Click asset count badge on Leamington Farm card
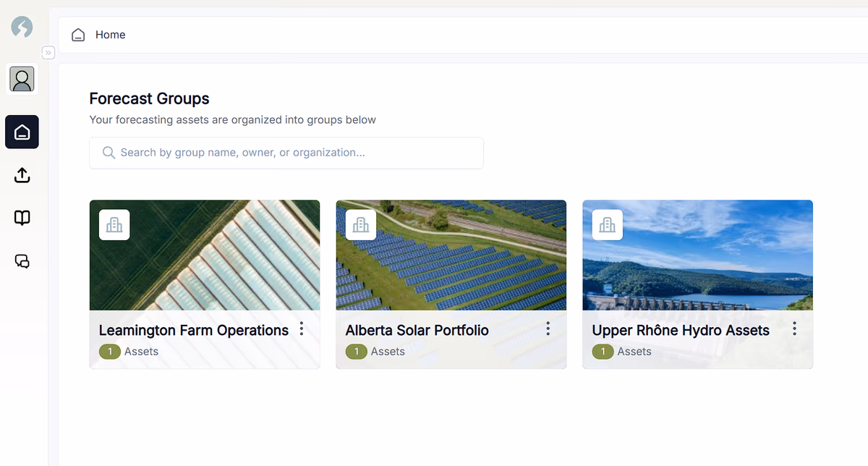The image size is (868, 466). [x=110, y=352]
